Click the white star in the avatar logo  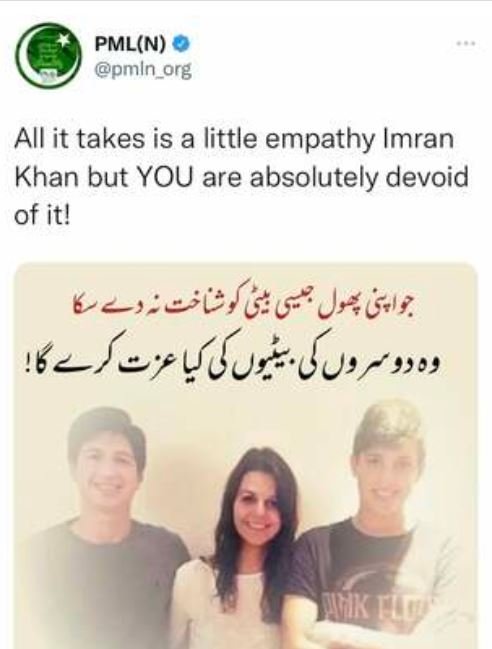coord(62,39)
